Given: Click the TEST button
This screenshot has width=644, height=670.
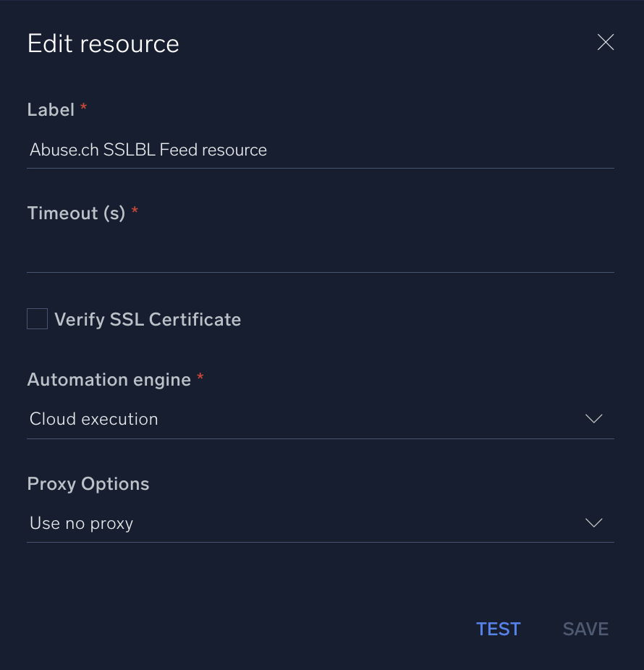Looking at the screenshot, I should [498, 629].
